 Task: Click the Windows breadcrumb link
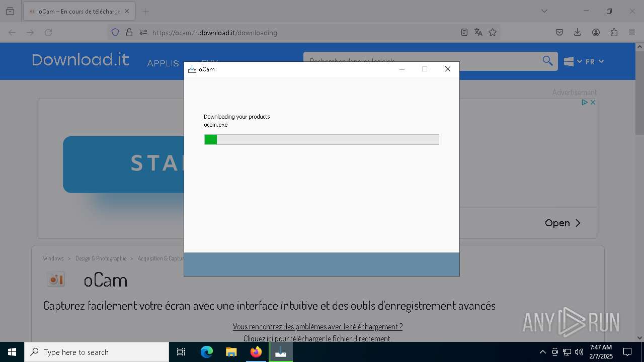(x=53, y=258)
